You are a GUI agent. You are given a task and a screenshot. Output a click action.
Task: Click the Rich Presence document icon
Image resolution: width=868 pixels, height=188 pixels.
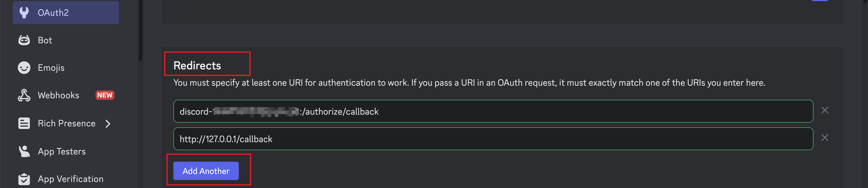pos(24,123)
